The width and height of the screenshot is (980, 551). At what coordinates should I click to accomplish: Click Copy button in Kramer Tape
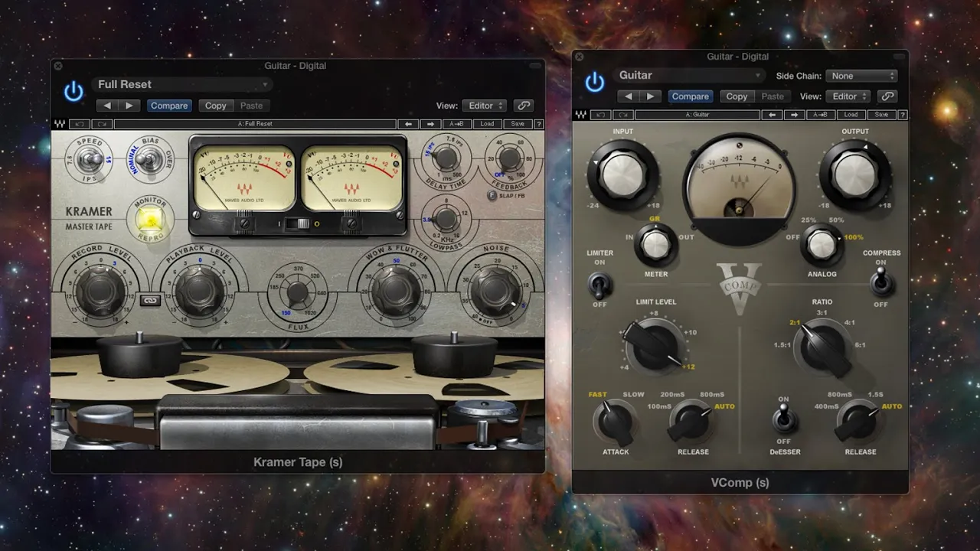tap(215, 106)
